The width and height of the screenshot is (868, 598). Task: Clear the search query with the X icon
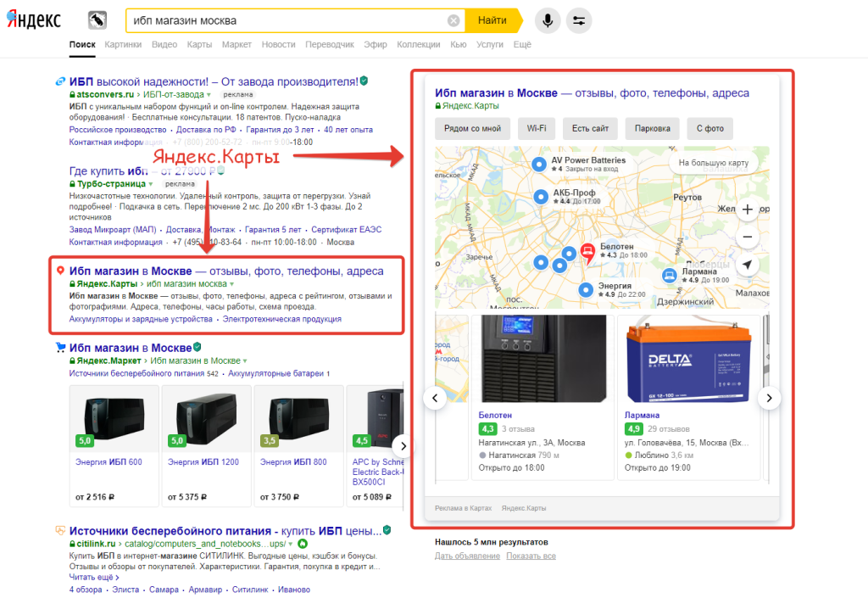pos(453,20)
